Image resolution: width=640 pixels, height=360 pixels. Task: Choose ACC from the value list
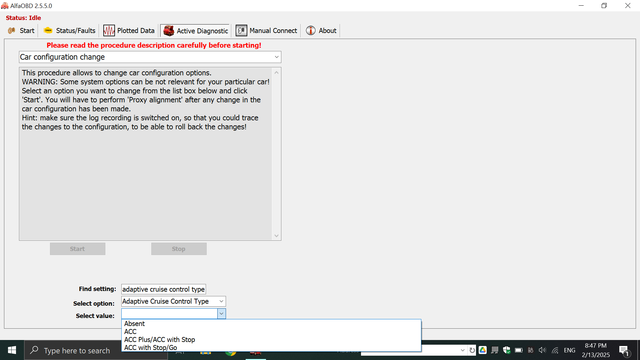tap(130, 331)
